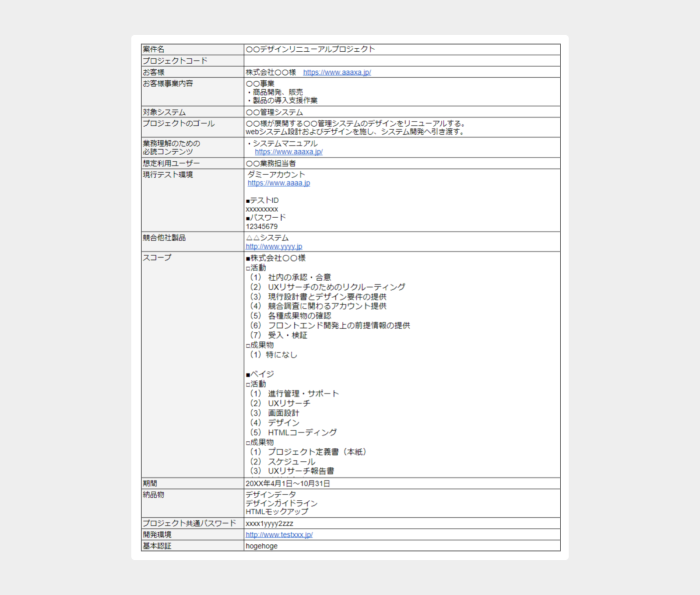Click the デザインガイドライン deliverable
The image size is (700, 595).
tap(281, 503)
